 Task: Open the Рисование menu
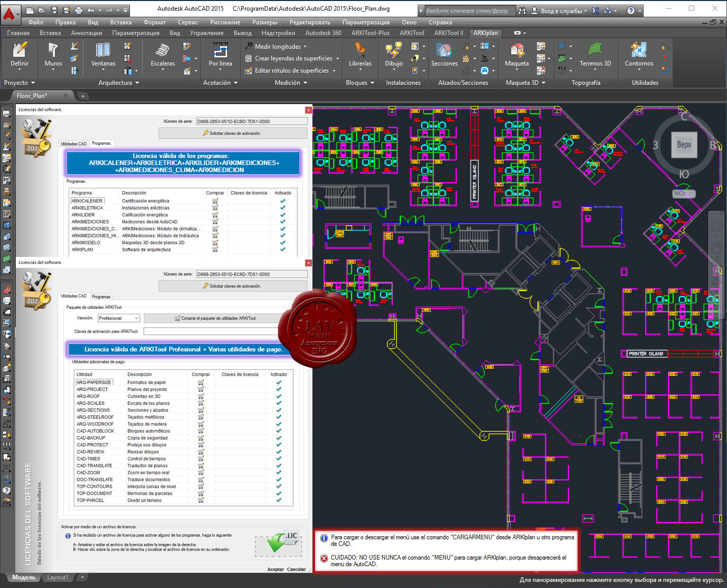point(225,22)
